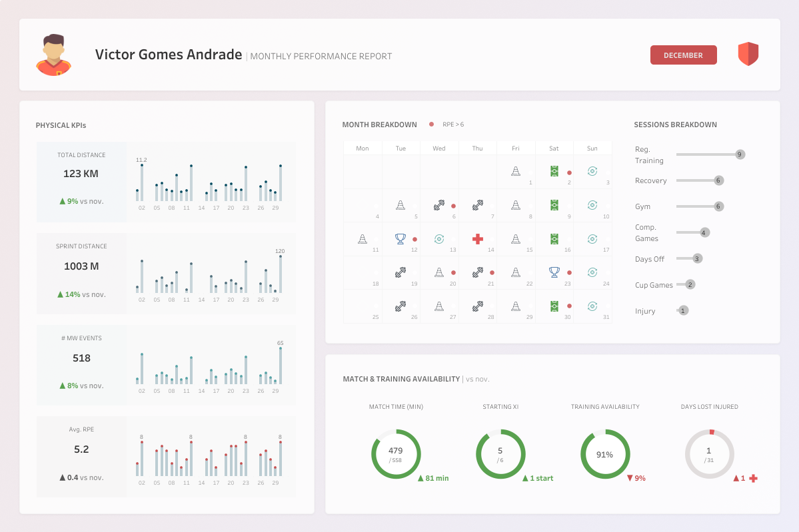This screenshot has height=532, width=799.
Task: Select the trophy icon on Saturday 23
Action: click(x=554, y=272)
